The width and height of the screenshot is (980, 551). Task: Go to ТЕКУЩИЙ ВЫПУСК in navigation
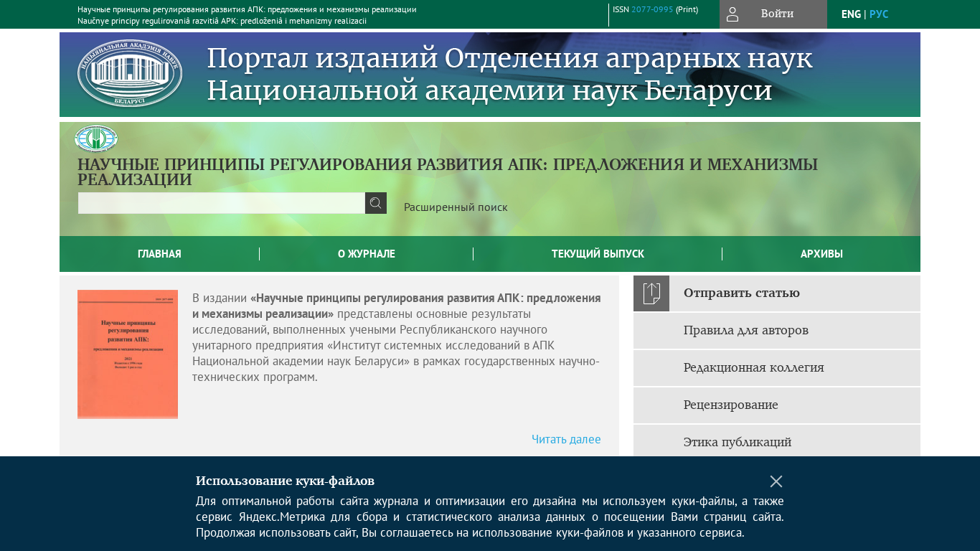[598, 254]
